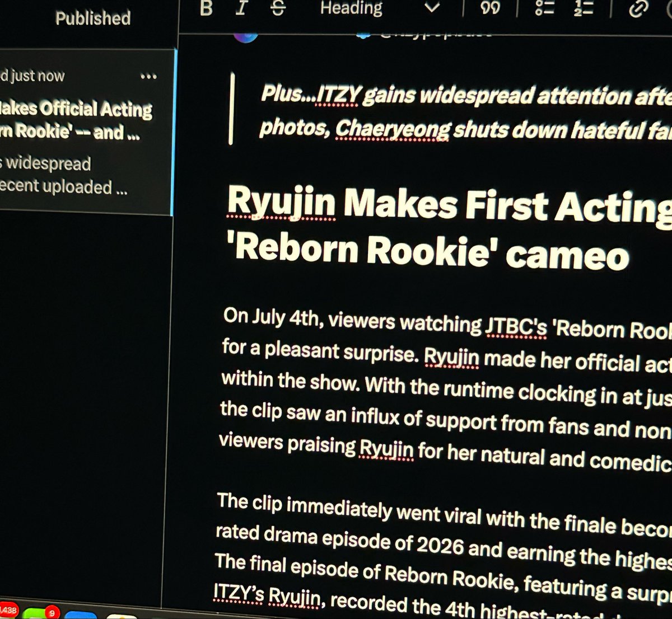Click the line 'The clip immediately went viral'
672x619 pixels.
tap(444, 515)
